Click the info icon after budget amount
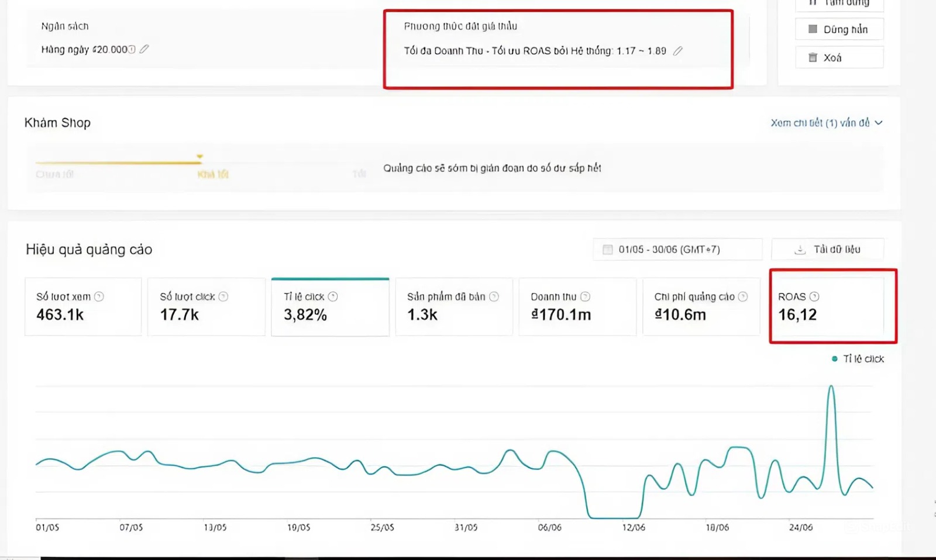This screenshot has height=560, width=936. [132, 50]
